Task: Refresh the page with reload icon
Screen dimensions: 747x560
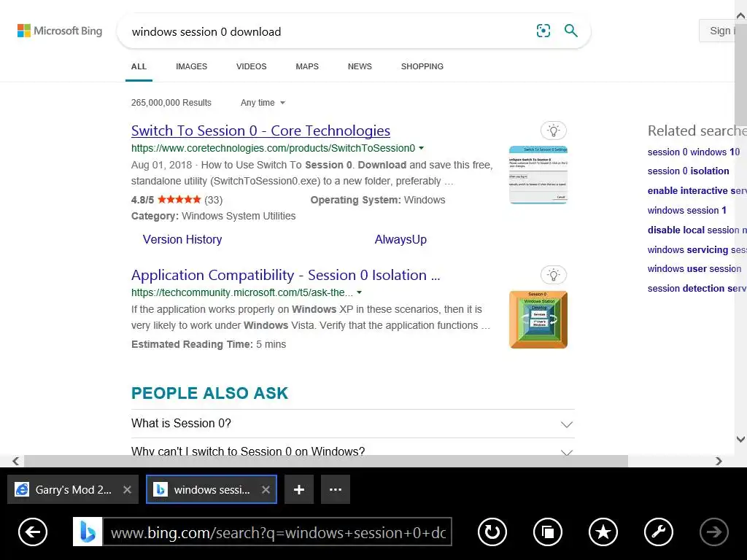Action: (x=492, y=532)
